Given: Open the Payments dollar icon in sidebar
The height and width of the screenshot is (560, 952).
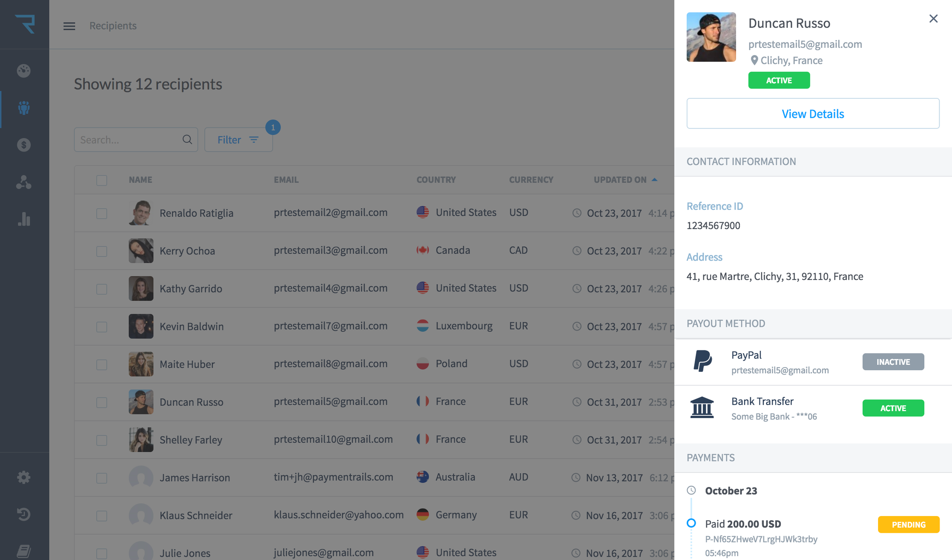Looking at the screenshot, I should coord(24,145).
